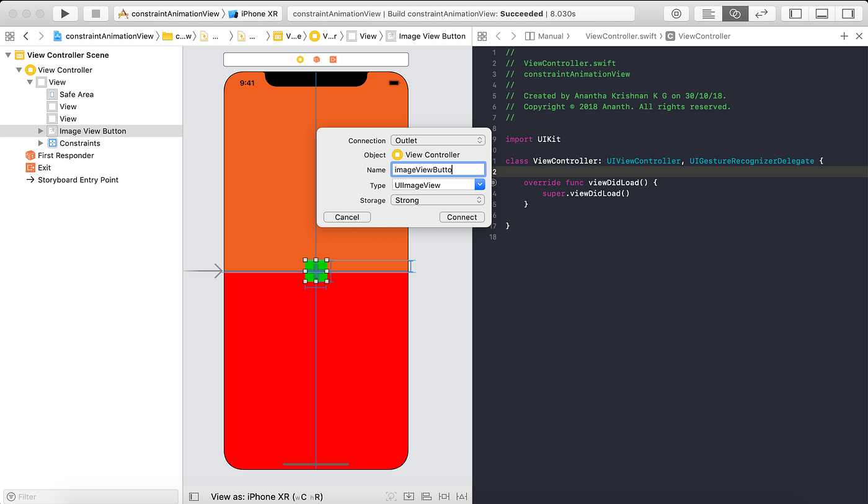This screenshot has width=868, height=504.
Task: Click the Embed In Stack icon
Action: coord(409,496)
